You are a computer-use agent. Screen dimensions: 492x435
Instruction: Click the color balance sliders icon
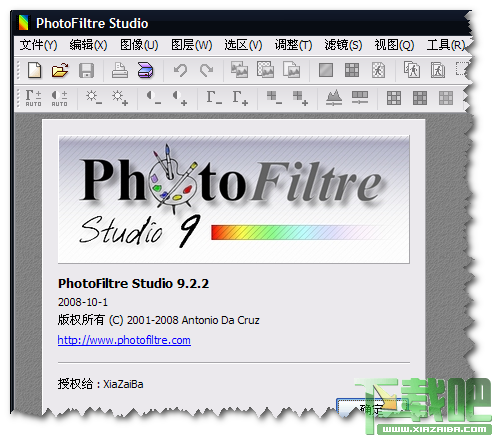(360, 98)
